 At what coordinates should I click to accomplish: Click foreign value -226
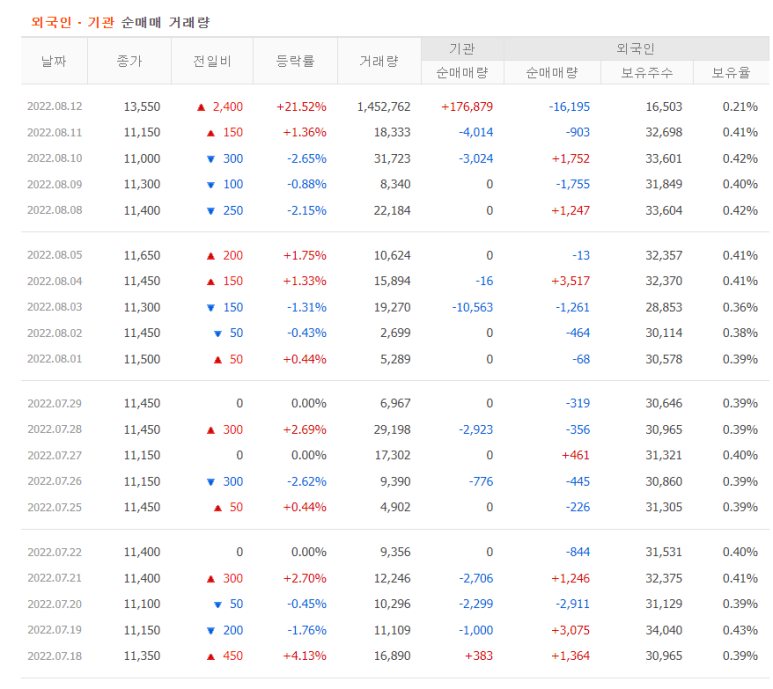coord(578,507)
